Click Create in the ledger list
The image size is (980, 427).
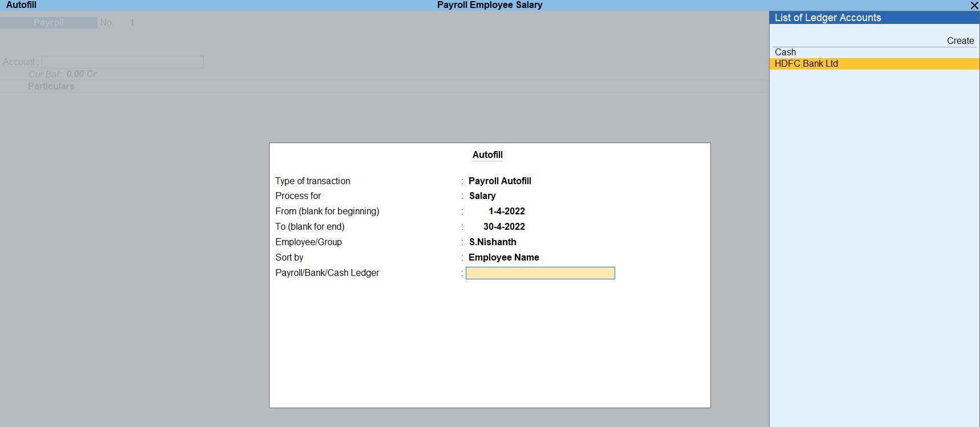tap(960, 41)
